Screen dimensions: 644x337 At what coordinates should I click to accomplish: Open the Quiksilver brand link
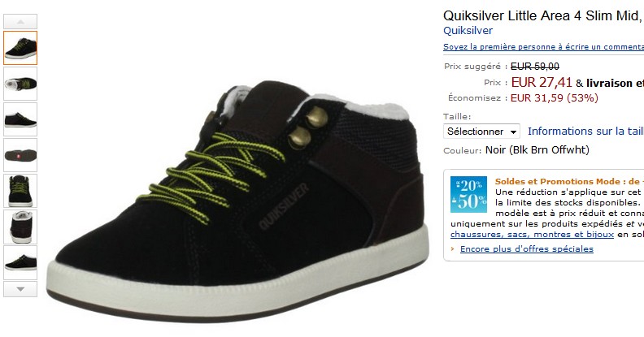[x=468, y=31]
